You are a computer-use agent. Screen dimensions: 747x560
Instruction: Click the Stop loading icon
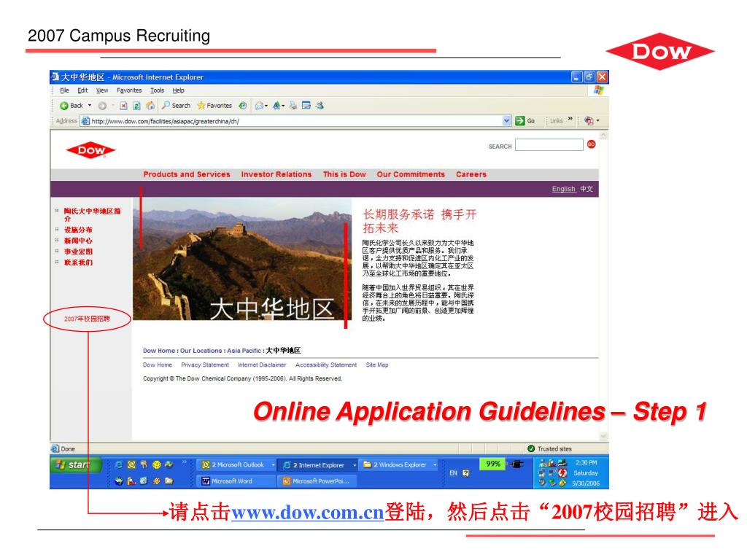pos(123,106)
